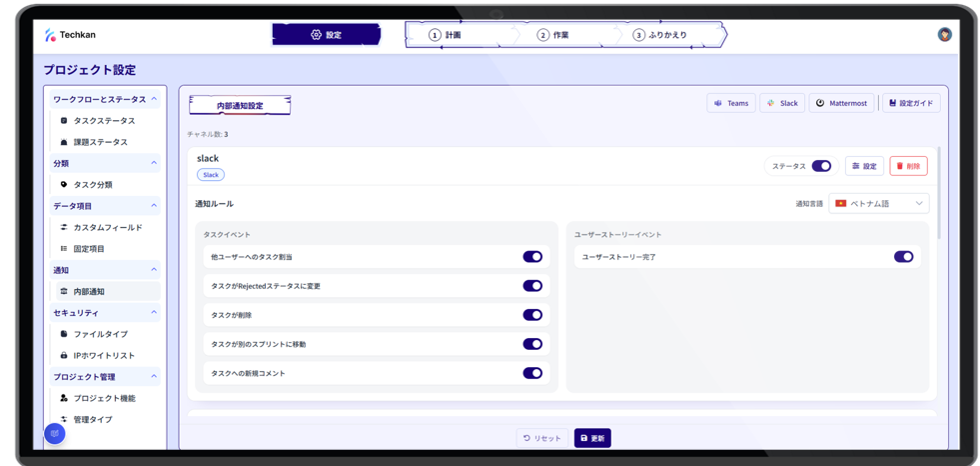Open the 設定ガイド
The image size is (980, 466).
[x=911, y=103]
